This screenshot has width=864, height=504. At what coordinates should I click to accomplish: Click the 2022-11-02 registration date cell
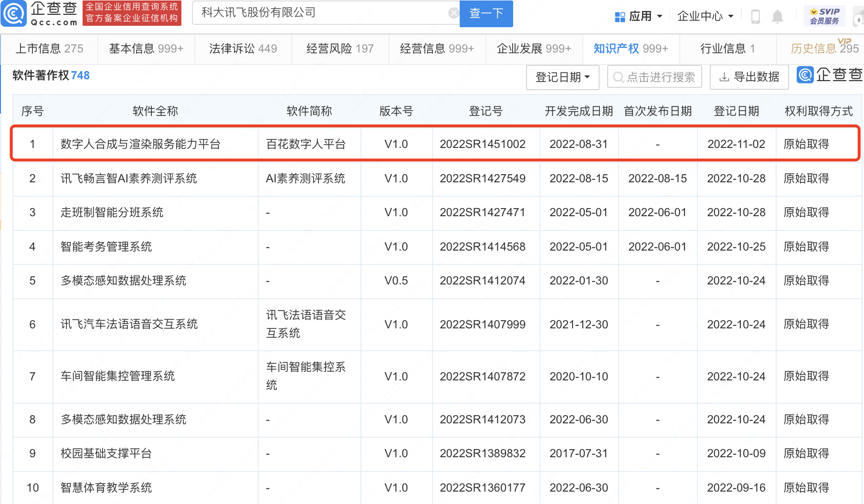click(736, 144)
